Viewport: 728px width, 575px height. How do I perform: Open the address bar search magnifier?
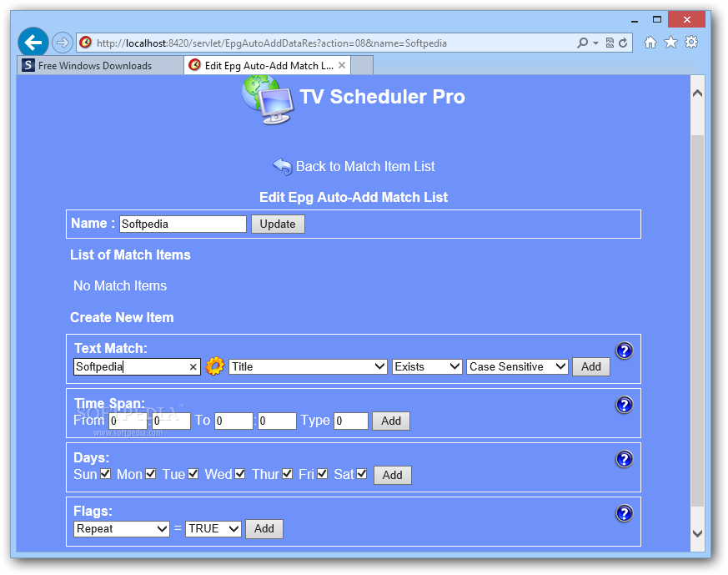click(x=582, y=43)
